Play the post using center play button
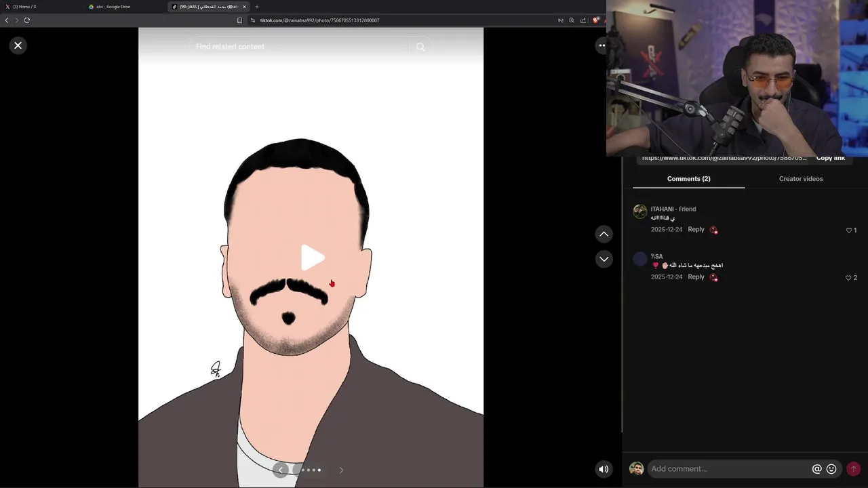The height and width of the screenshot is (488, 868). point(312,258)
